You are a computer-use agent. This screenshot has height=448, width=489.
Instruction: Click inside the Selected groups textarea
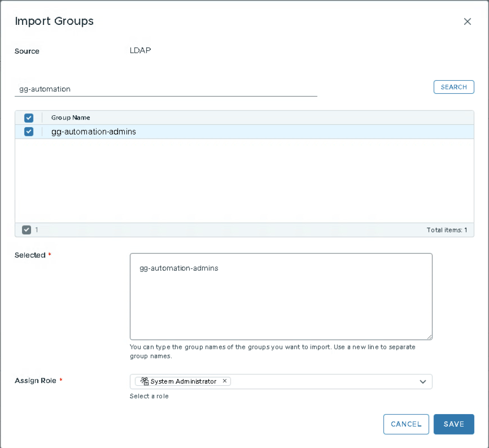[281, 301]
